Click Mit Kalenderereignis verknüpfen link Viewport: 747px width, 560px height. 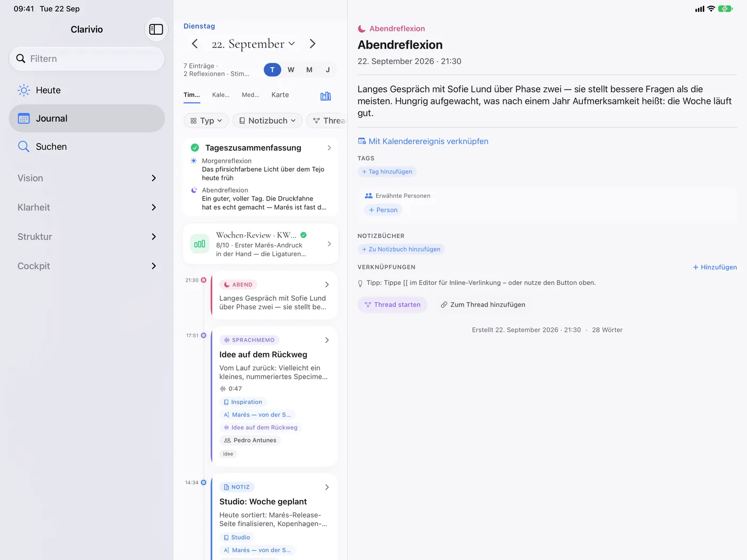coord(423,141)
